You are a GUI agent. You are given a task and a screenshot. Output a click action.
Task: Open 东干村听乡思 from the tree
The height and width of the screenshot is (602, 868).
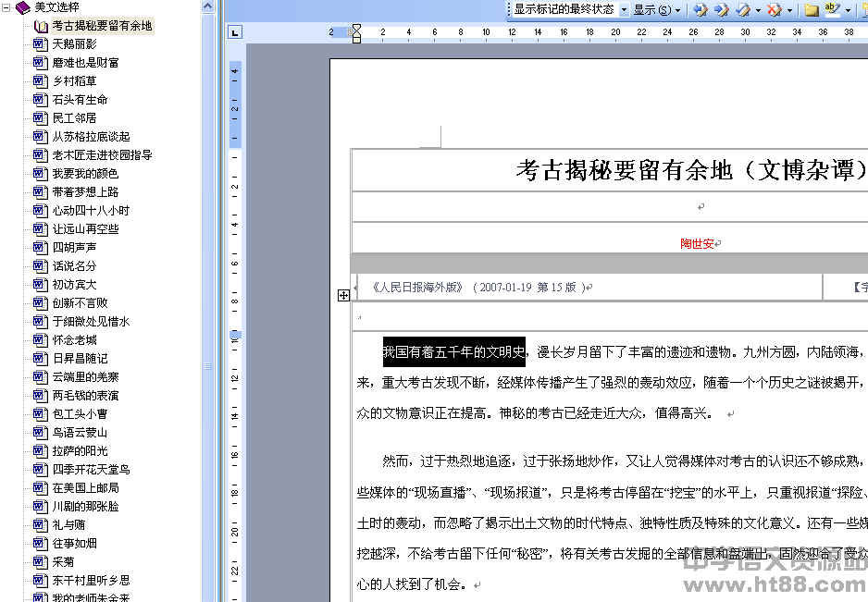tap(91, 581)
